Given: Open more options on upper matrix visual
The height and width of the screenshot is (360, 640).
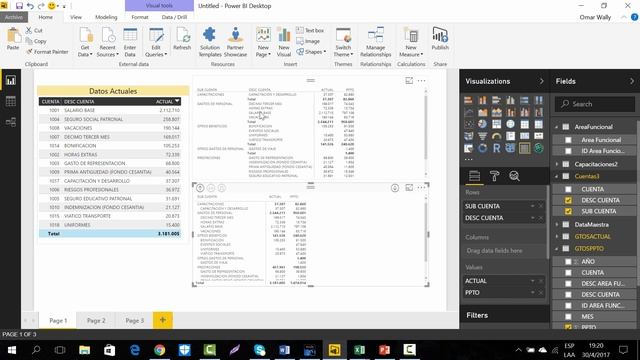Looking at the screenshot, I should [421, 81].
